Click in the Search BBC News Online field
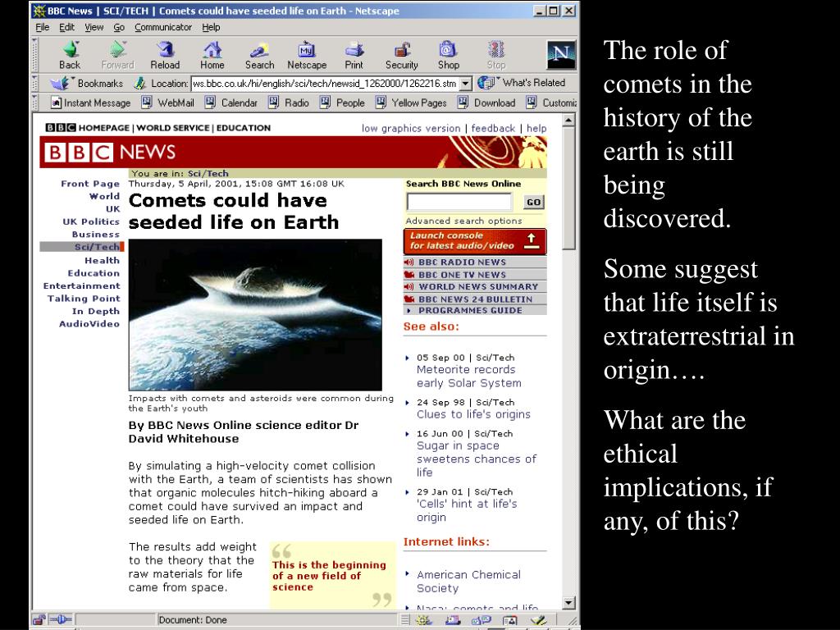Screen dimensions: 840x630 pyautogui.click(x=459, y=202)
